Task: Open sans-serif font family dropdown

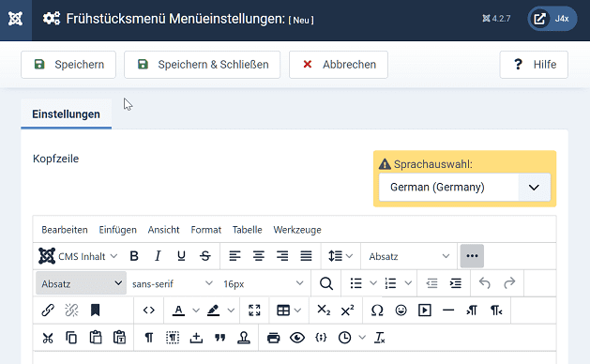Action: [173, 283]
